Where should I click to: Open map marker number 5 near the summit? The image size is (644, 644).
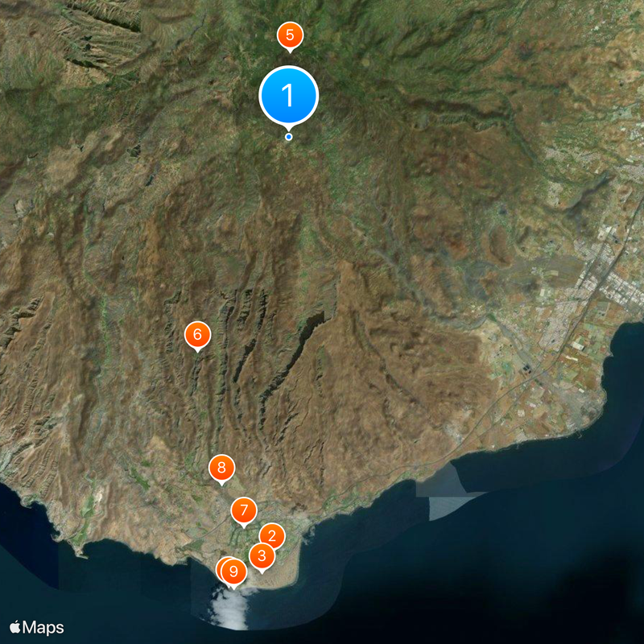click(290, 35)
